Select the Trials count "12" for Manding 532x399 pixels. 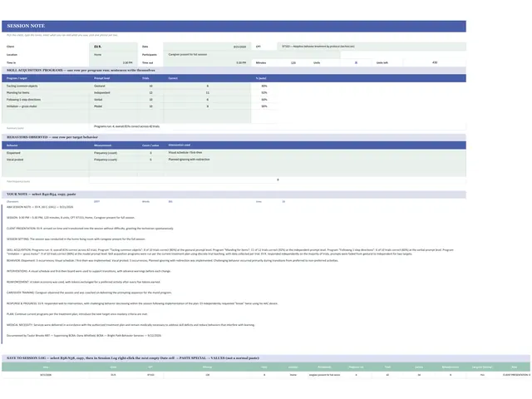[150, 93]
